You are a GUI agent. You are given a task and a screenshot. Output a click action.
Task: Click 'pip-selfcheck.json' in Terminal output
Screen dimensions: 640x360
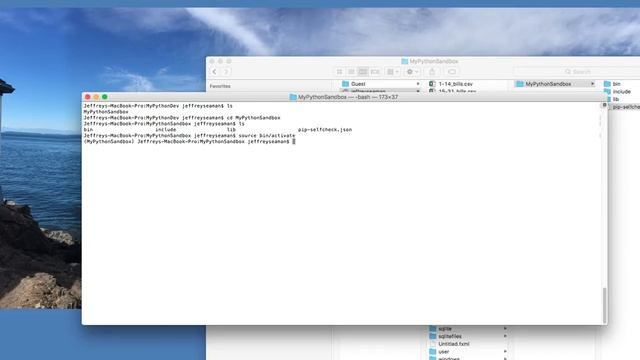pos(325,129)
